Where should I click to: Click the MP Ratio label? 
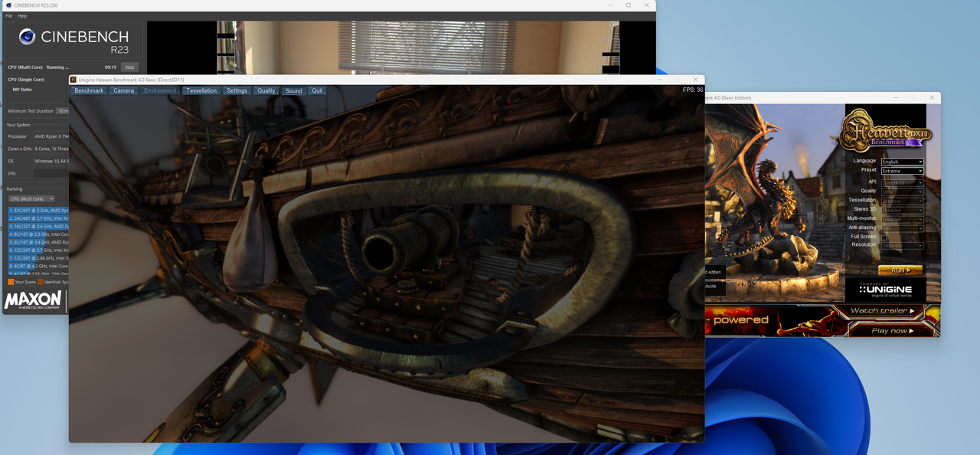pyautogui.click(x=22, y=90)
